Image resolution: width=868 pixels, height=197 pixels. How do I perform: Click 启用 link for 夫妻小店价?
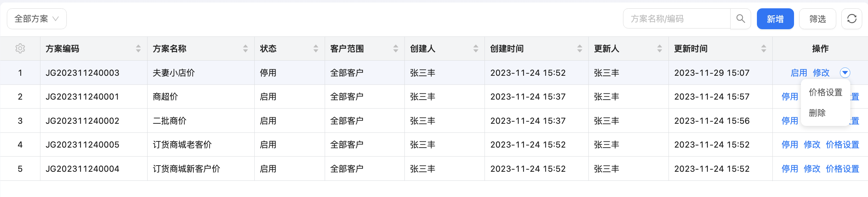point(799,73)
